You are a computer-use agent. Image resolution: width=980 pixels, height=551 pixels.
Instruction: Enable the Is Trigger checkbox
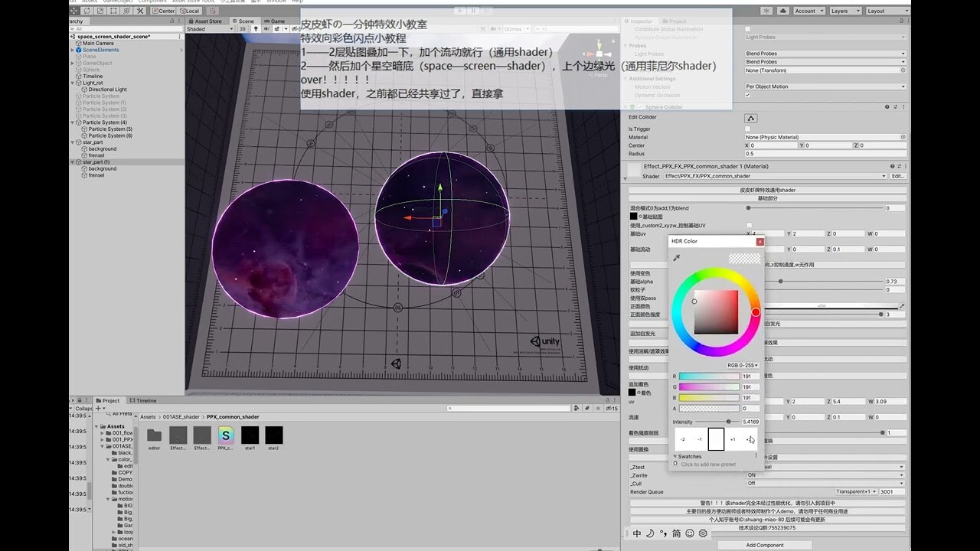(748, 129)
